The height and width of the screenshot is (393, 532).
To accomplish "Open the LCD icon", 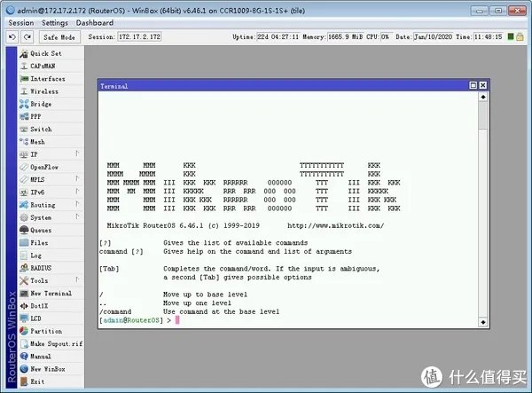I will [x=24, y=318].
